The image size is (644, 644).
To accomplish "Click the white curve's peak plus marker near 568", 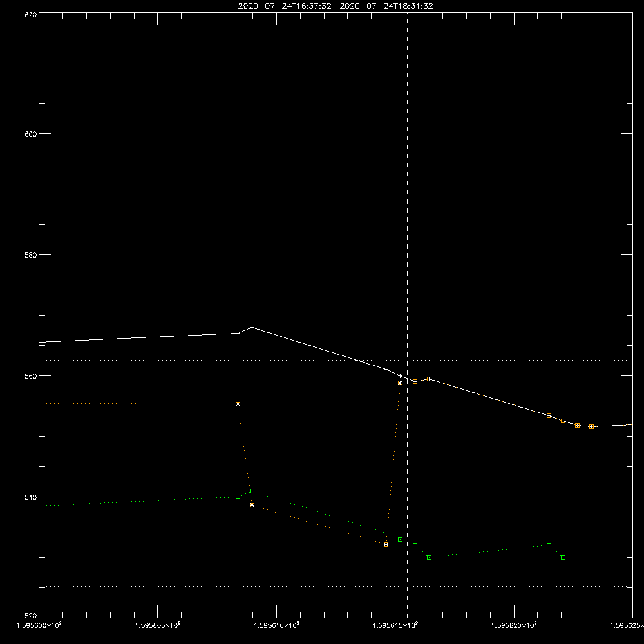I will click(252, 327).
